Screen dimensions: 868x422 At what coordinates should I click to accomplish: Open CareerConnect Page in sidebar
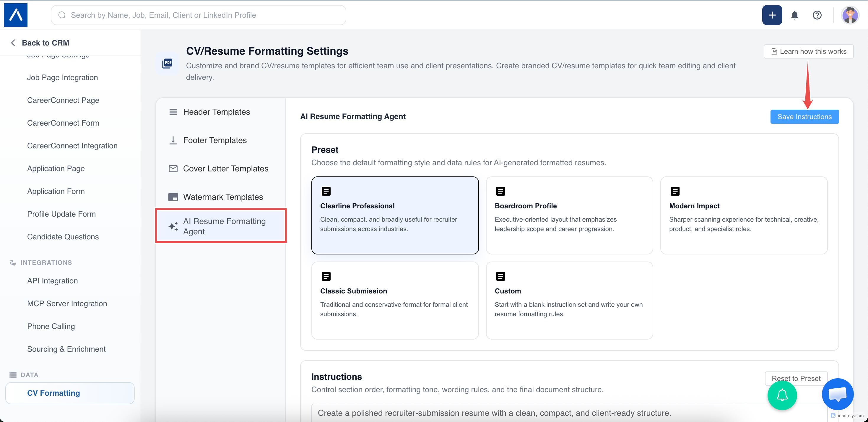[x=63, y=100]
